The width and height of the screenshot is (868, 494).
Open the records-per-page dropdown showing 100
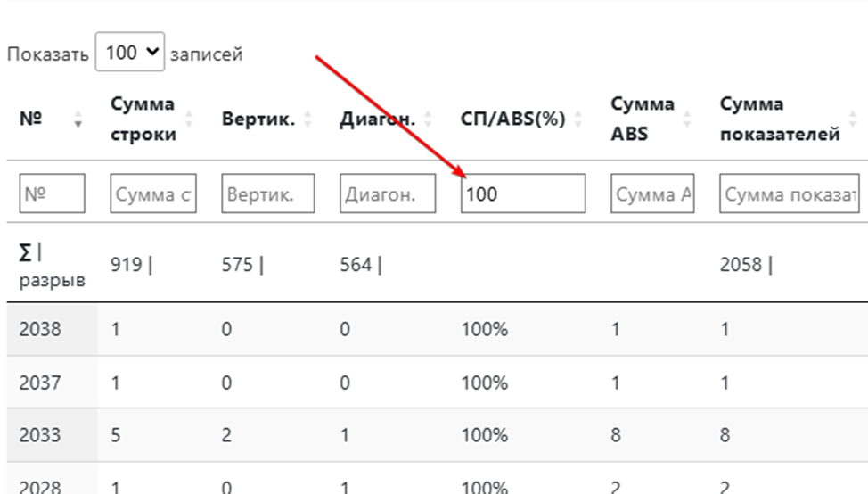[x=130, y=54]
